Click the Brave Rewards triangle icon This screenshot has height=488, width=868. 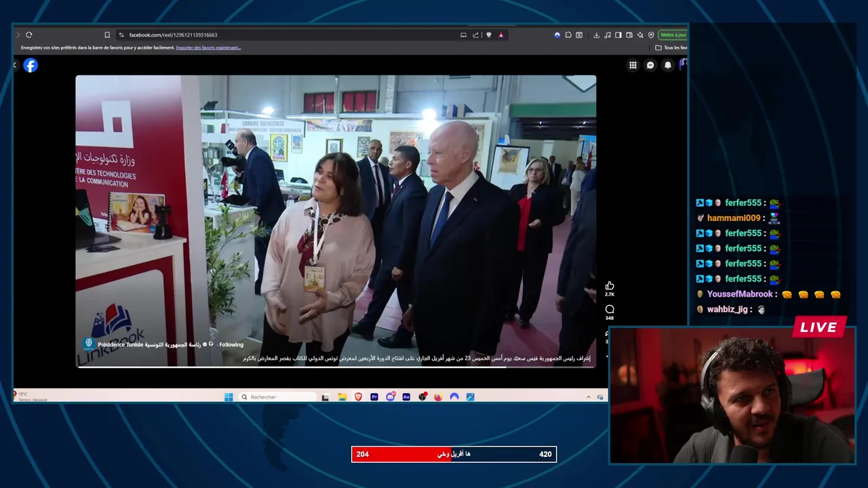tap(501, 35)
